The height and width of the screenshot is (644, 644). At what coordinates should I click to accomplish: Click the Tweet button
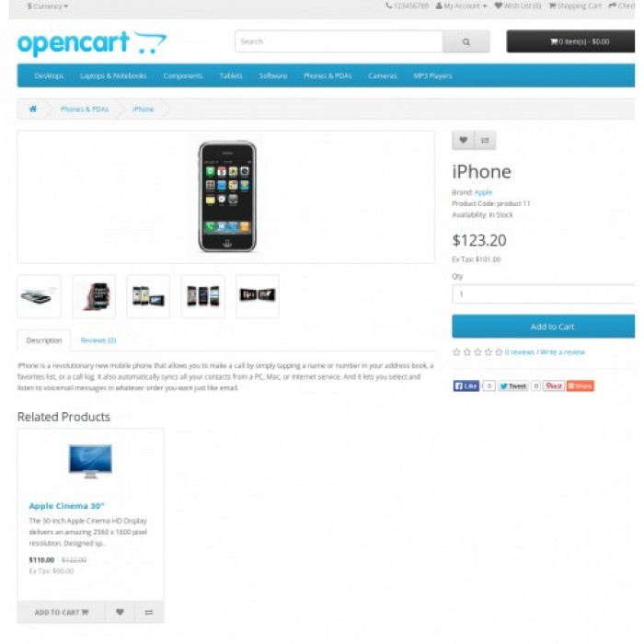tap(513, 386)
